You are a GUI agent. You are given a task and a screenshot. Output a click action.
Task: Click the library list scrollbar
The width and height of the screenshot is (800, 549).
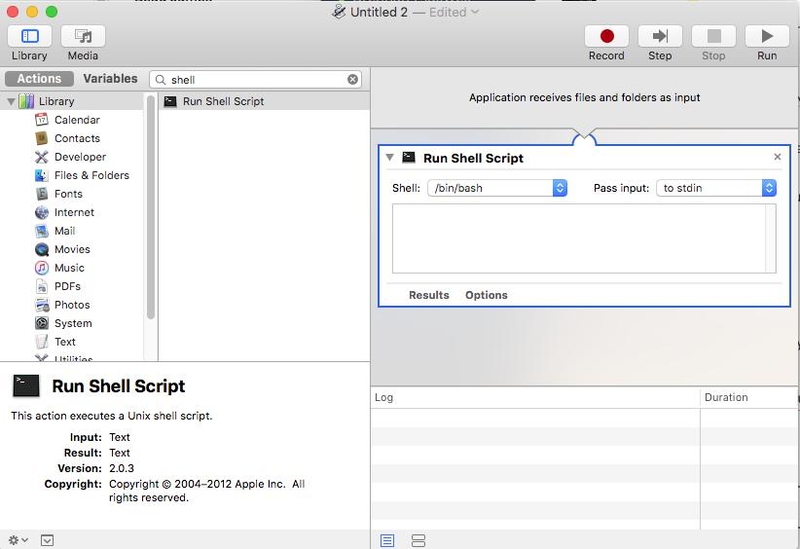click(x=151, y=207)
